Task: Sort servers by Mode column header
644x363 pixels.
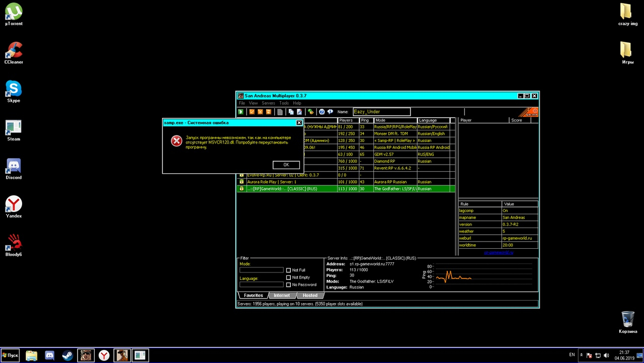Action: point(395,120)
